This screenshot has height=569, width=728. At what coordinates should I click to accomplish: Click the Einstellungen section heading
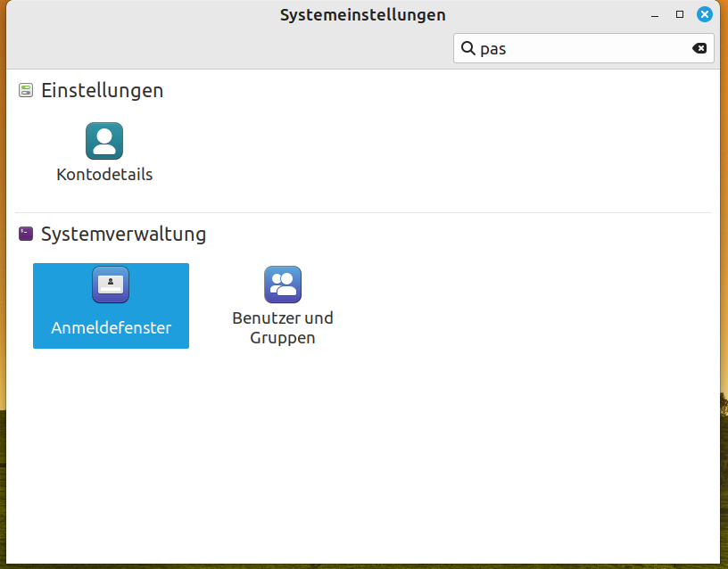pyautogui.click(x=103, y=90)
